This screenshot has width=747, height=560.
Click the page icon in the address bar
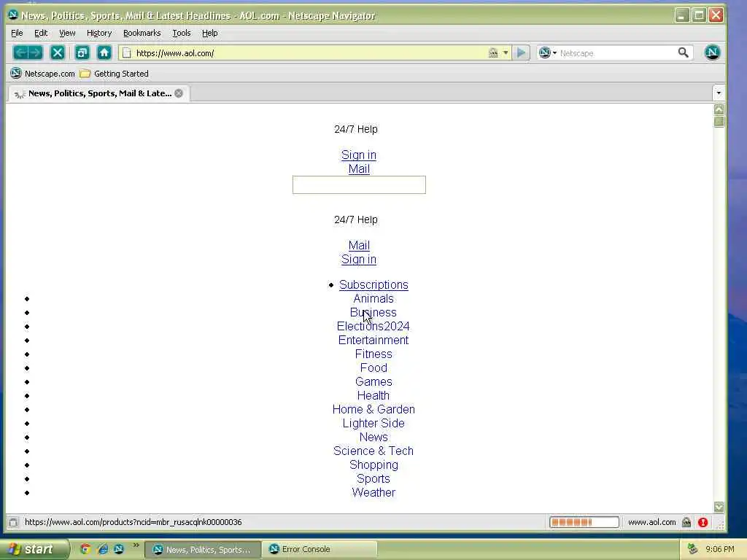coord(127,52)
